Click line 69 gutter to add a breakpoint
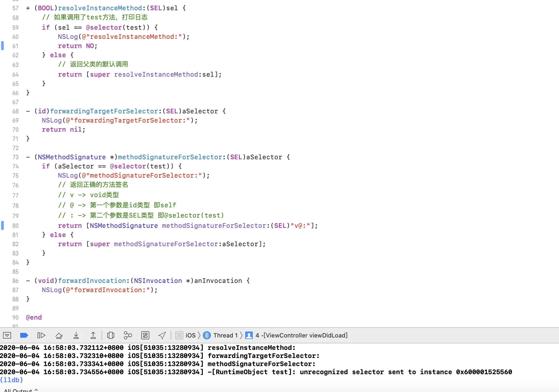 pos(11,120)
